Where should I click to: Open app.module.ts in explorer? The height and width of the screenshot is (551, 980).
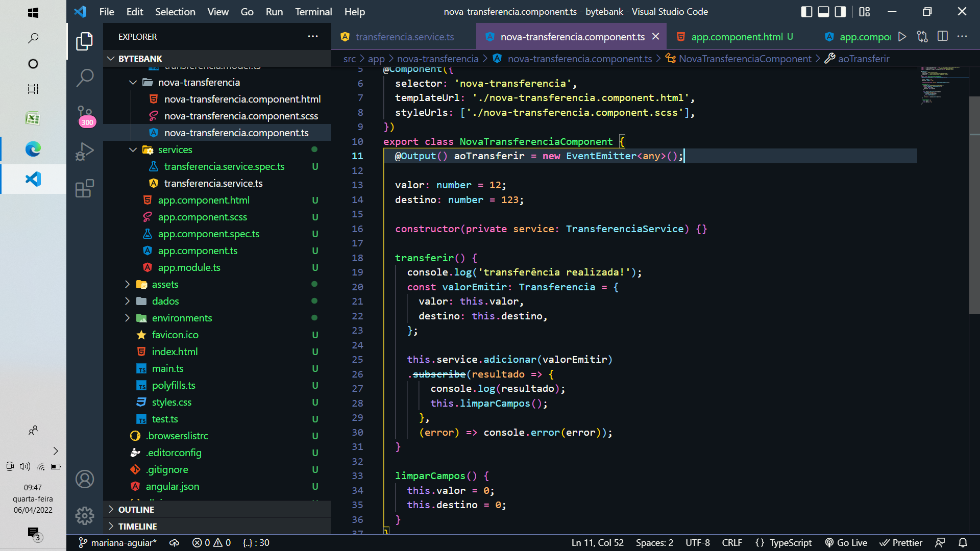pos(189,267)
